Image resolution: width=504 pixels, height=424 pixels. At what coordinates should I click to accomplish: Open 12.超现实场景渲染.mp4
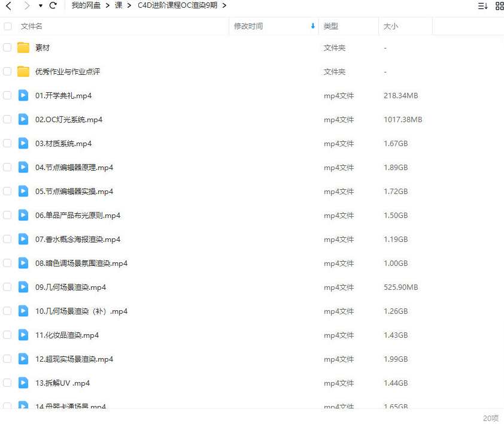(73, 359)
